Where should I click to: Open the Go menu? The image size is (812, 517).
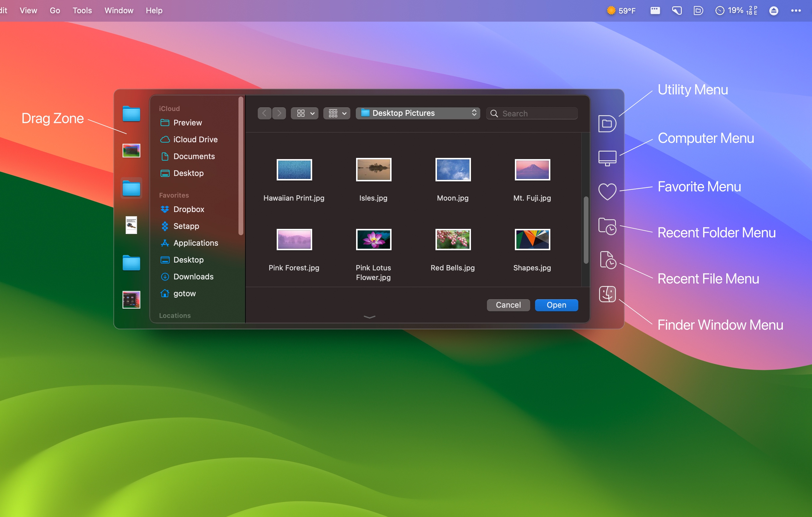coord(54,11)
